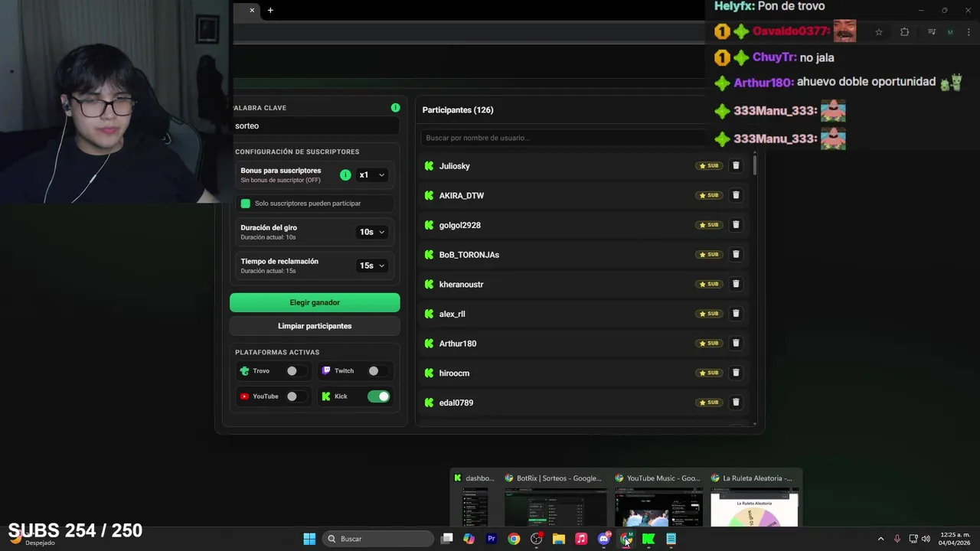Viewport: 980px width, 551px height.
Task: Bookmark page with the star icon
Action: 879,32
